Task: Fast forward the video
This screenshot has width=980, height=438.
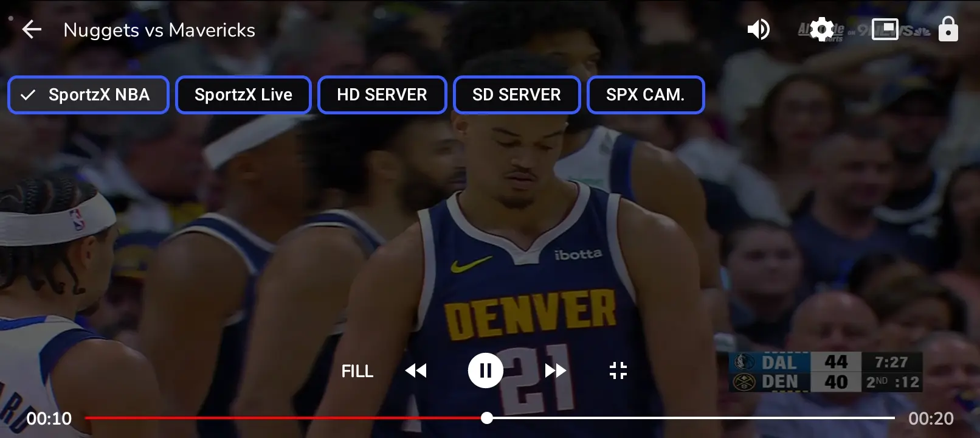Action: pyautogui.click(x=555, y=370)
